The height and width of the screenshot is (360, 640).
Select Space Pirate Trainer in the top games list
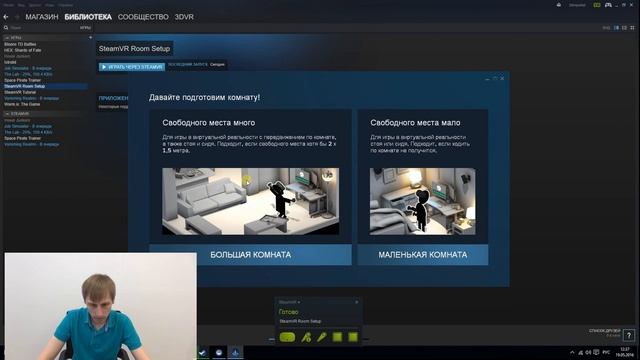[22, 80]
